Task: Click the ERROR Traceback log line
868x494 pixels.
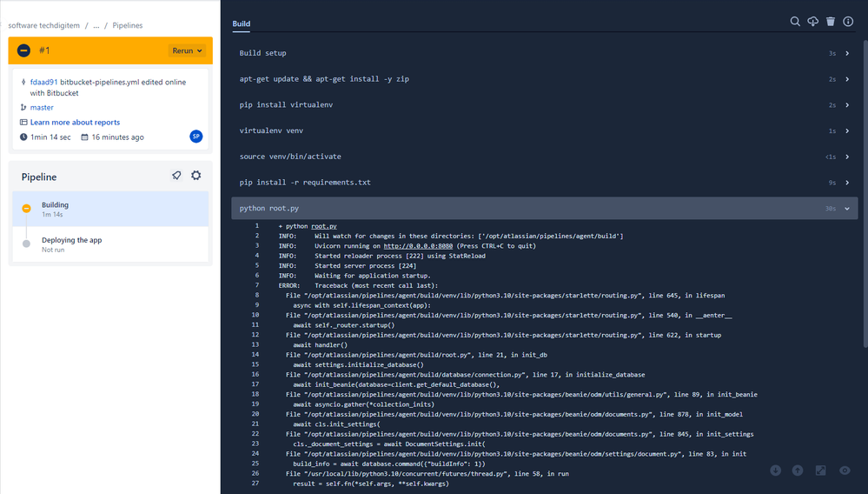Action: [358, 286]
